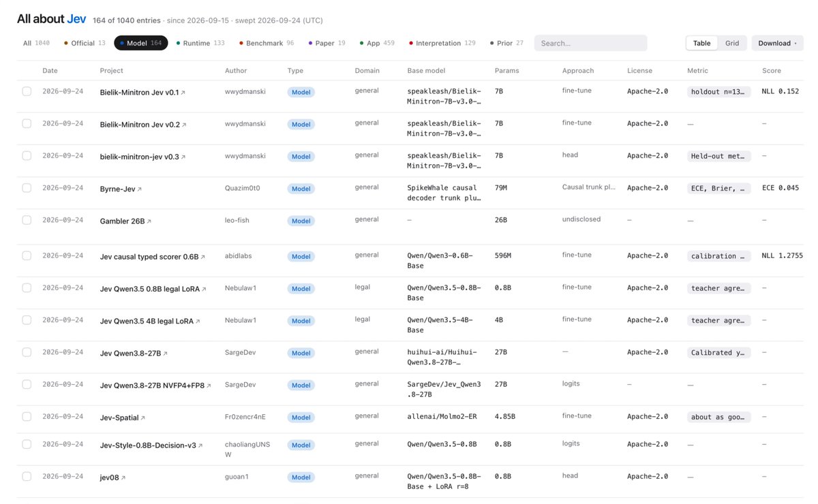Image resolution: width=818 pixels, height=504 pixels.
Task: Open external link icon beside Gambler 26B
Action: (149, 221)
